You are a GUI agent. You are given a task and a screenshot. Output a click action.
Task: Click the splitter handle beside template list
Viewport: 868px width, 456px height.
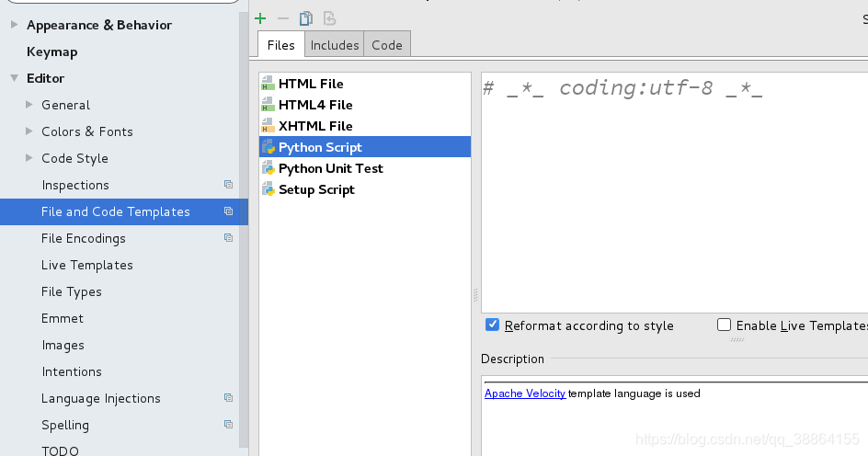[475, 295]
